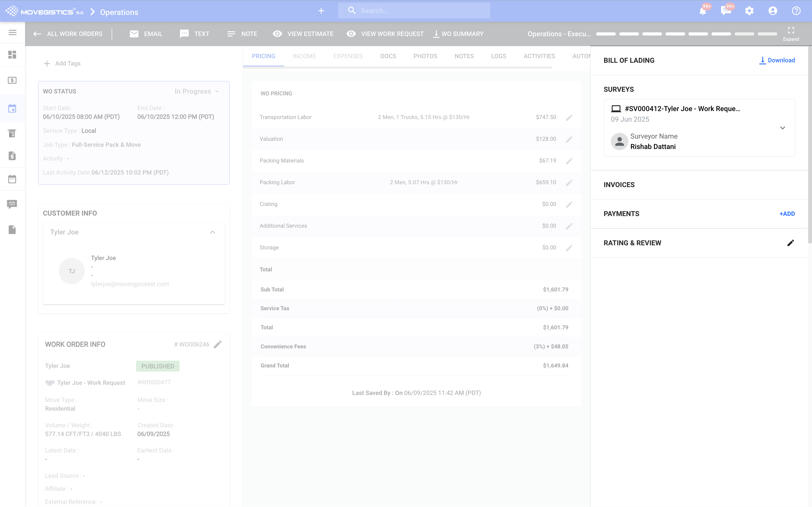Viewport: 812px width, 507px height.
Task: Click the plus icon in top bar
Action: tap(321, 11)
